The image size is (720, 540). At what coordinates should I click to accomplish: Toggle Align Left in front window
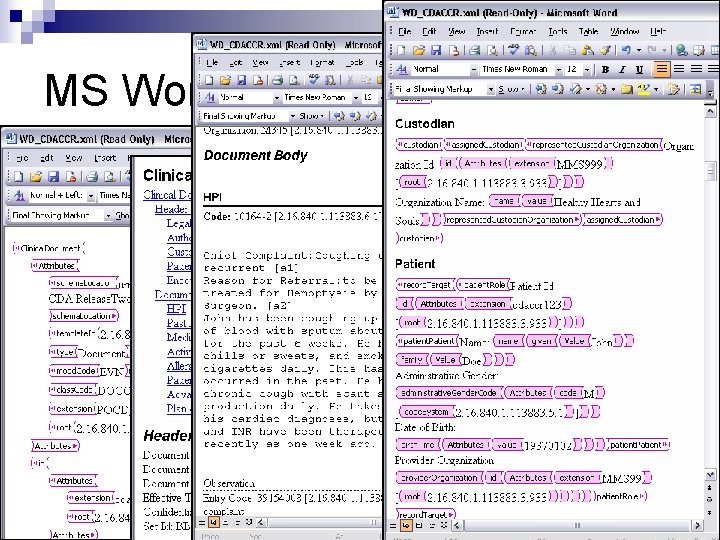pyautogui.click(x=661, y=69)
